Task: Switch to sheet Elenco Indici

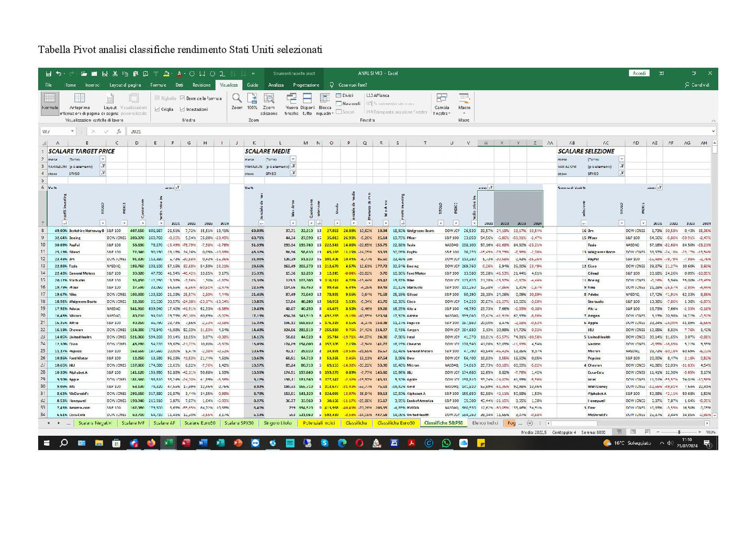Action: click(x=485, y=423)
